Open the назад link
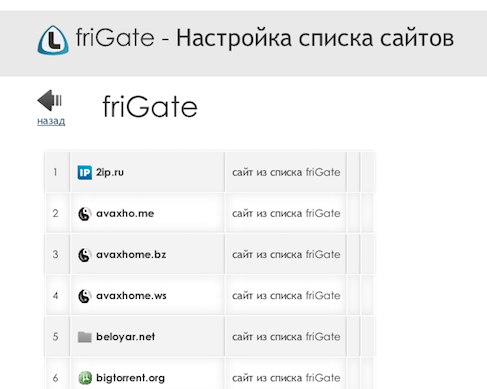This screenshot has height=389, width=487. pyautogui.click(x=51, y=121)
